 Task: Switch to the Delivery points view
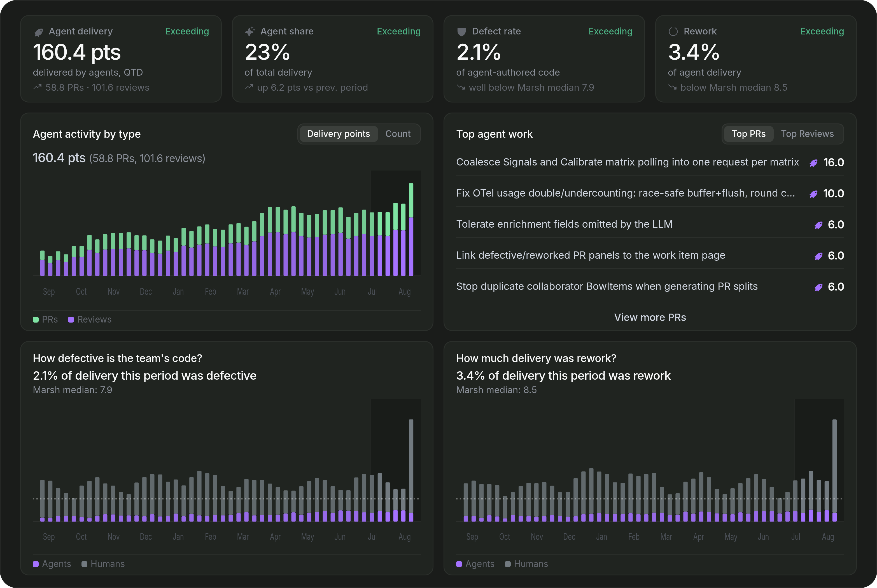click(339, 134)
